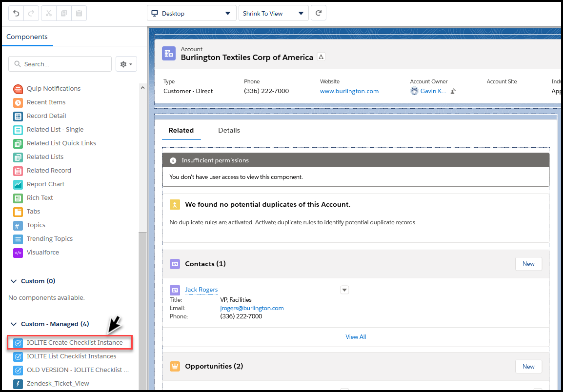Image resolution: width=563 pixels, height=392 pixels.
Task: Select the Topics component icon
Action: pos(18,225)
